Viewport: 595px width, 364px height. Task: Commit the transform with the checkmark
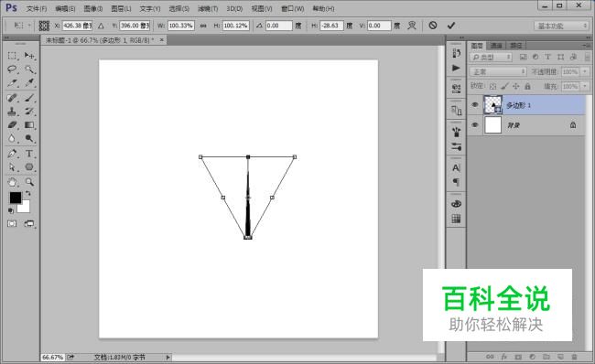(x=450, y=26)
